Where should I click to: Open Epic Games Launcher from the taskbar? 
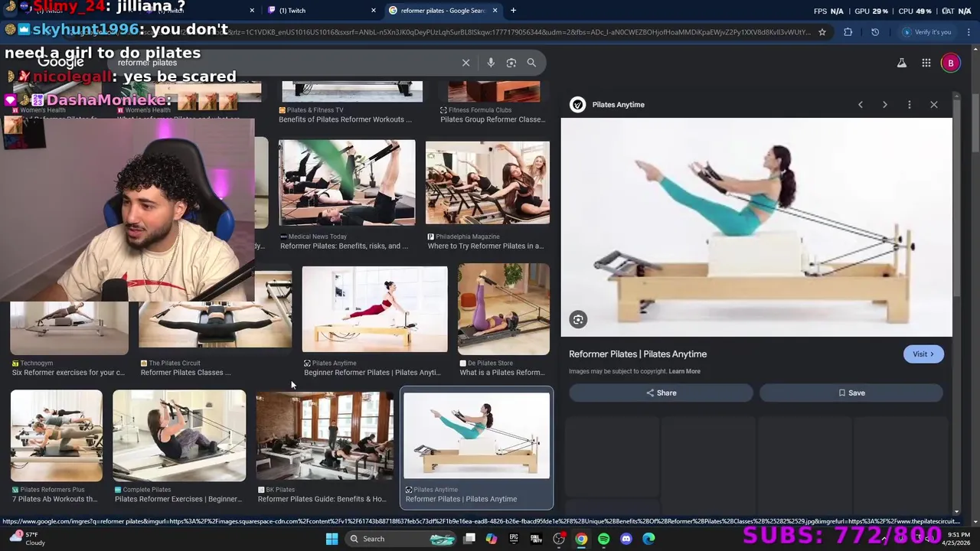[x=514, y=539]
